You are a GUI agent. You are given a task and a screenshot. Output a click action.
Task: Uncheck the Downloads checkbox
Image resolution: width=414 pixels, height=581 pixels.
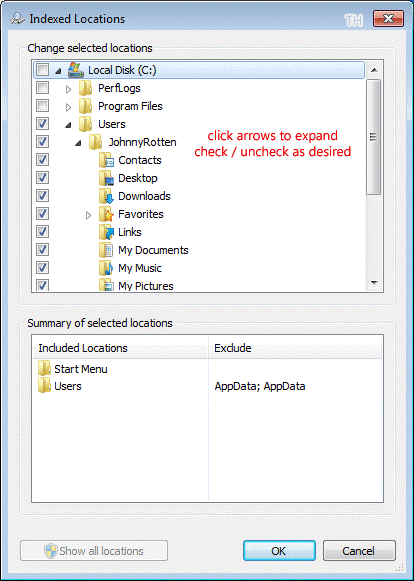(x=43, y=196)
